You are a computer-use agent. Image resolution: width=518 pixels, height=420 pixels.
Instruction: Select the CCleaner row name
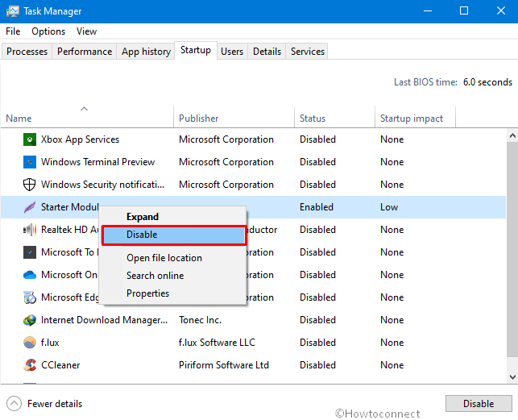[x=60, y=365]
